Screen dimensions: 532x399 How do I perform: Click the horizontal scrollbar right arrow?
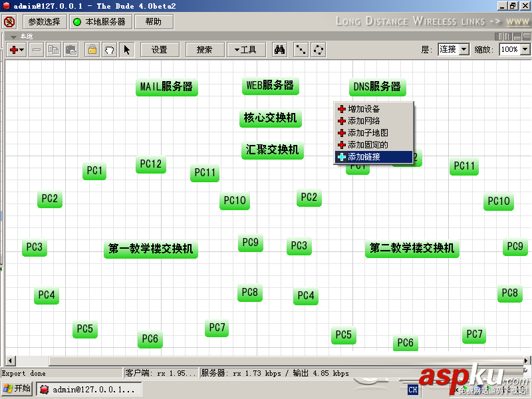(x=527, y=360)
